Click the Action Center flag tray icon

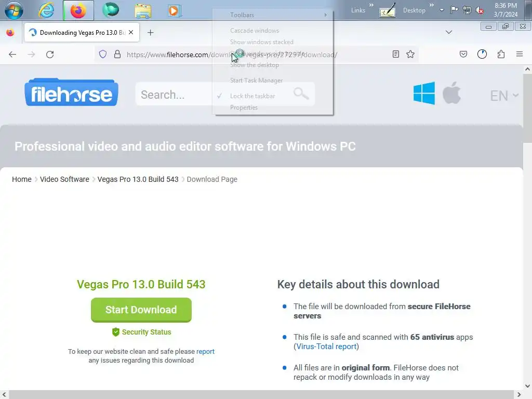point(454,10)
